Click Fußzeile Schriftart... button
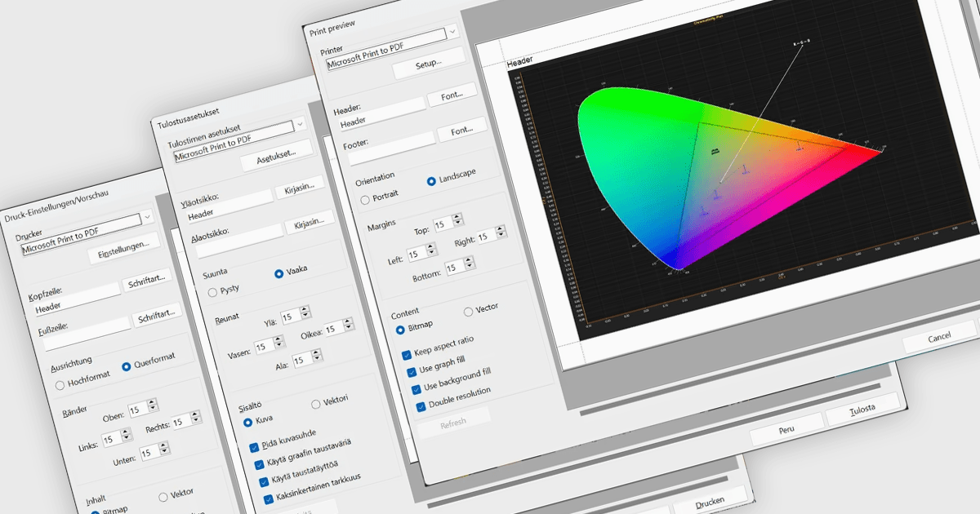Screen dimensions: 980x514 (x=157, y=317)
